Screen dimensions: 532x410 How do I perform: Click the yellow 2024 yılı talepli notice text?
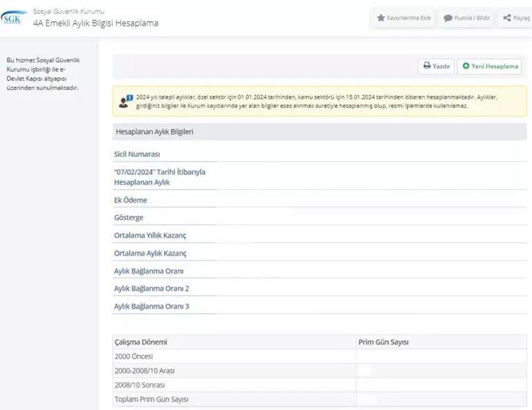317,101
